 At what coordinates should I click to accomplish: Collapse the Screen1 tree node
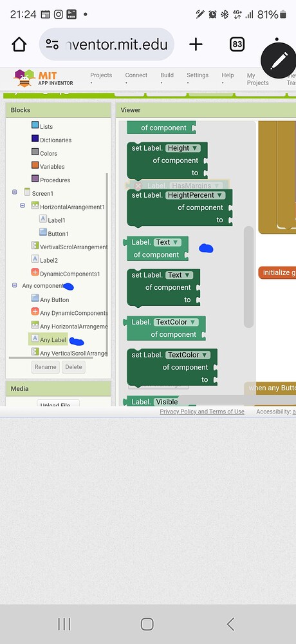(x=15, y=192)
